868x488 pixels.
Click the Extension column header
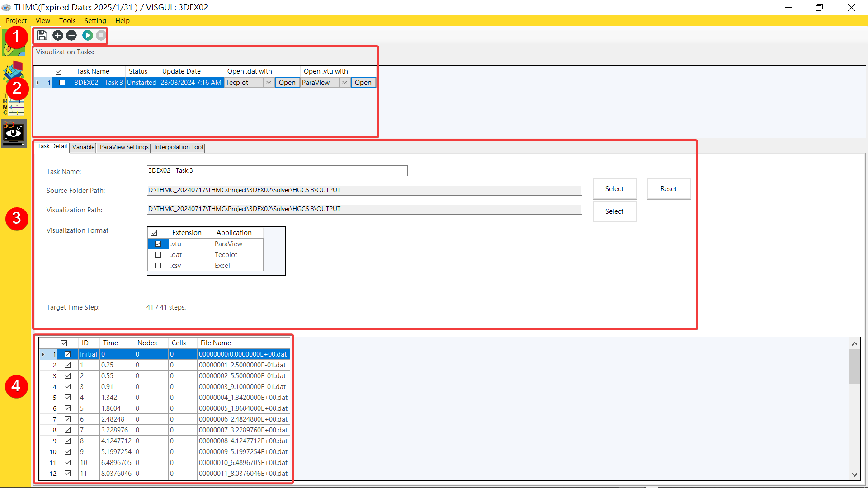click(191, 233)
